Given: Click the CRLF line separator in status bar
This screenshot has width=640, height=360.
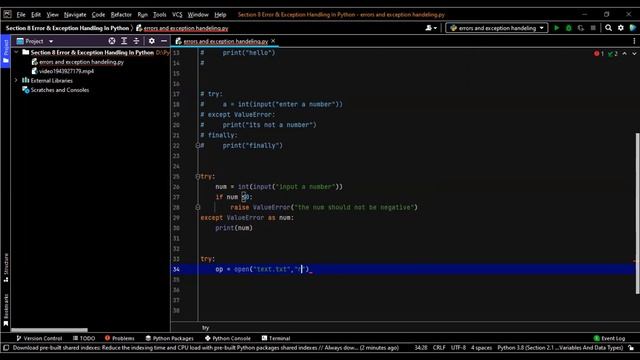Looking at the screenshot, I should (439, 348).
